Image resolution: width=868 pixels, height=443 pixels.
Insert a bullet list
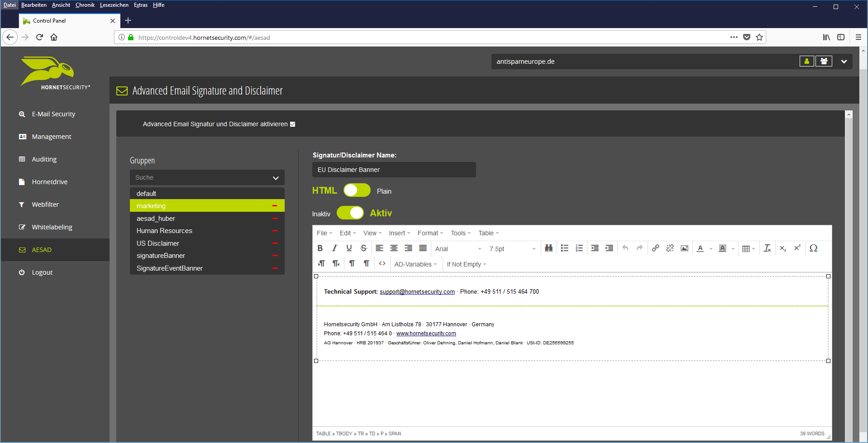(x=564, y=248)
